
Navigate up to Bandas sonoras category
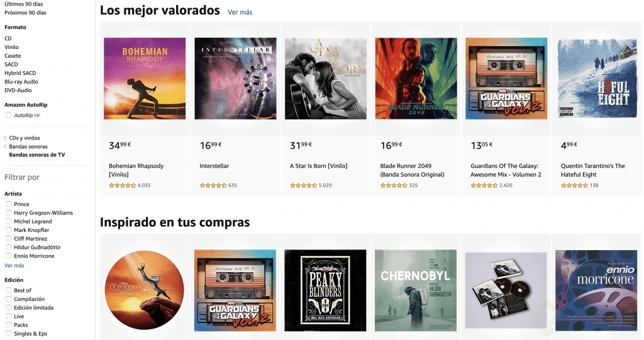pos(28,146)
